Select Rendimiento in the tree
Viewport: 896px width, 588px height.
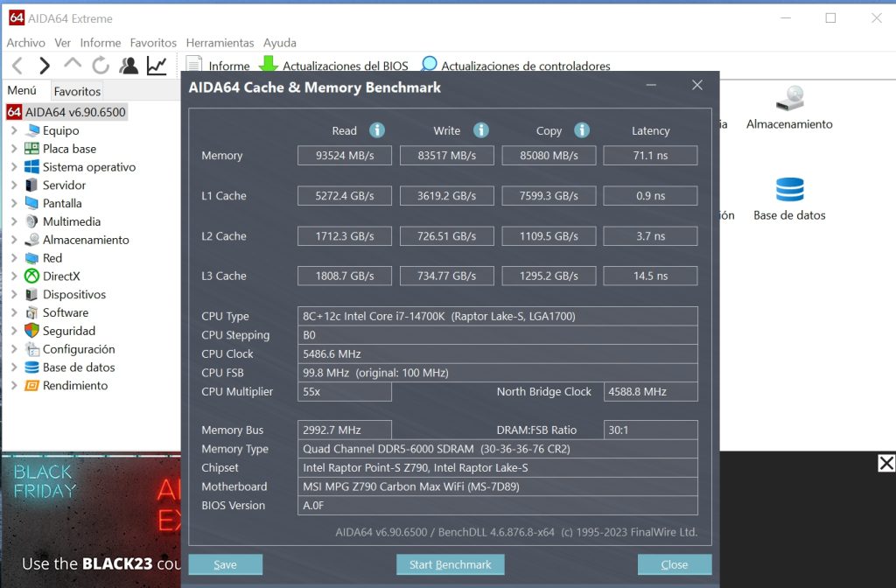coord(75,386)
